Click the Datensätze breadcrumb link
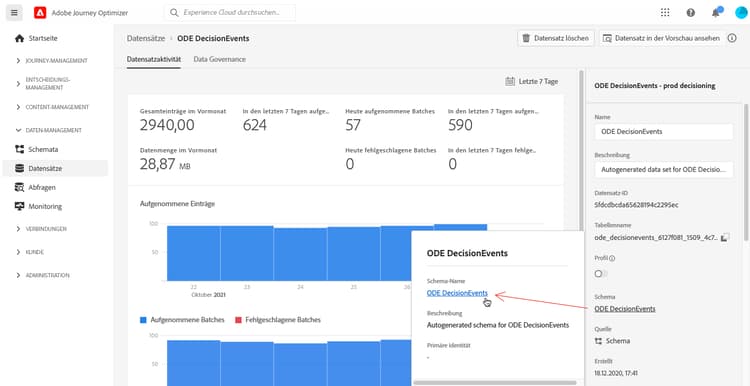This screenshot has height=386, width=750. point(146,38)
